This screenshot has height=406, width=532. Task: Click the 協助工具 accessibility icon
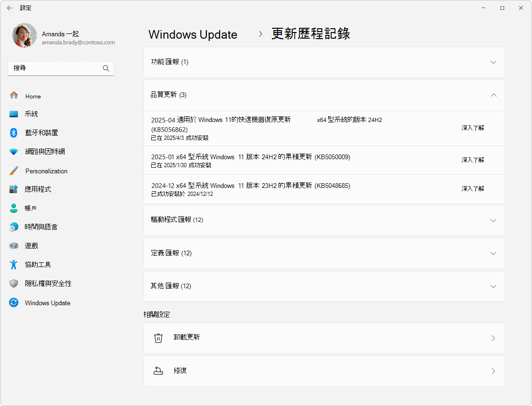point(14,265)
